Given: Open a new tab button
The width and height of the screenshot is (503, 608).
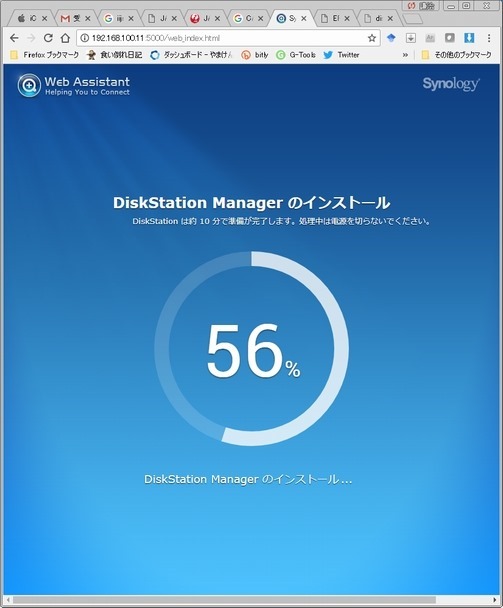Looking at the screenshot, I should point(412,19).
